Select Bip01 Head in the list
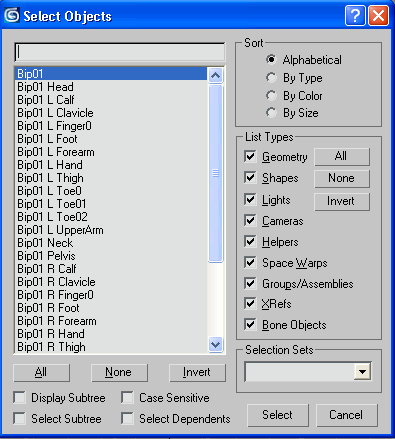This screenshot has width=395, height=439. [x=111, y=87]
